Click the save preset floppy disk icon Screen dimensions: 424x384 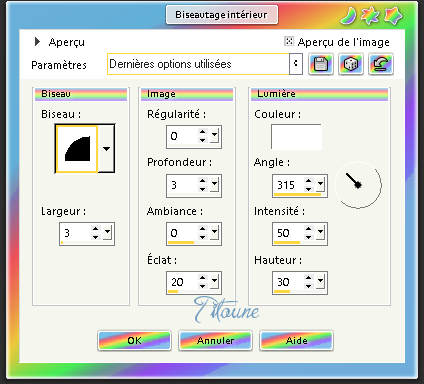[321, 64]
